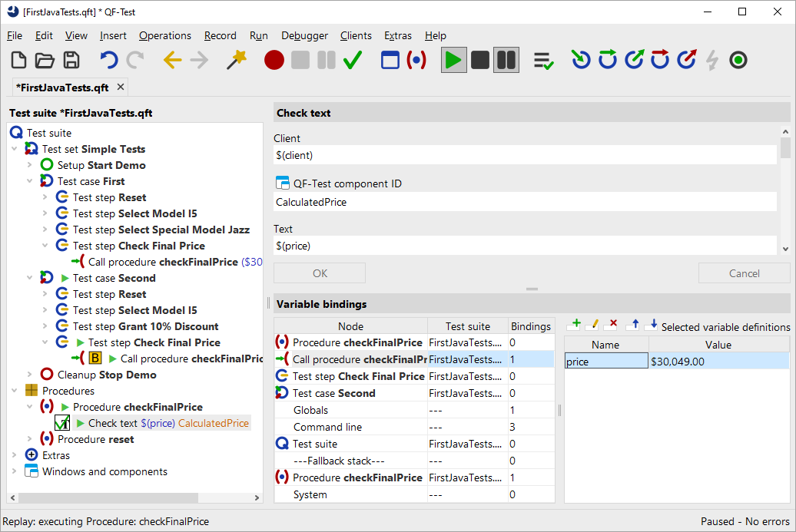Screen dimensions: 796x532
Task: Edit the selected variable definition
Action: (593, 325)
